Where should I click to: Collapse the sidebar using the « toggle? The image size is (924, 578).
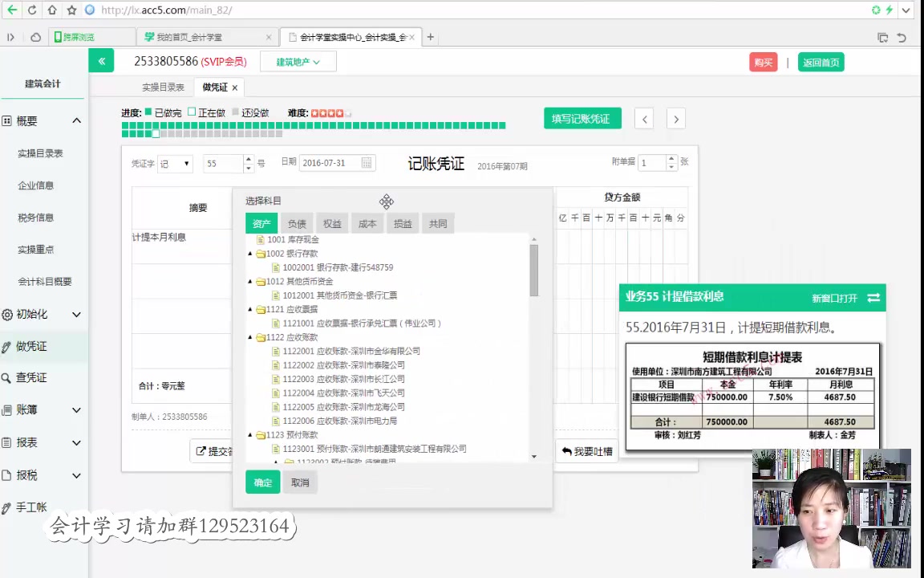tap(101, 60)
